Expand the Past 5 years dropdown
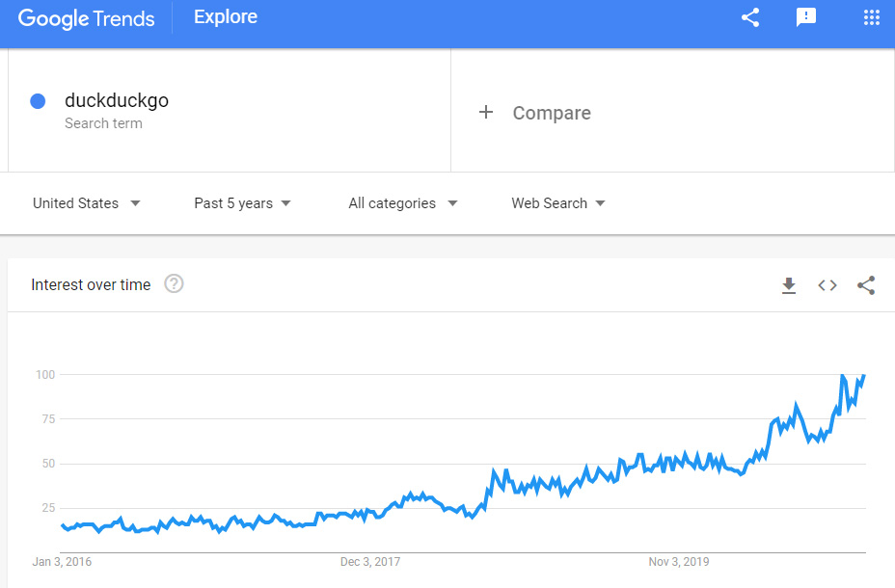 (x=242, y=203)
